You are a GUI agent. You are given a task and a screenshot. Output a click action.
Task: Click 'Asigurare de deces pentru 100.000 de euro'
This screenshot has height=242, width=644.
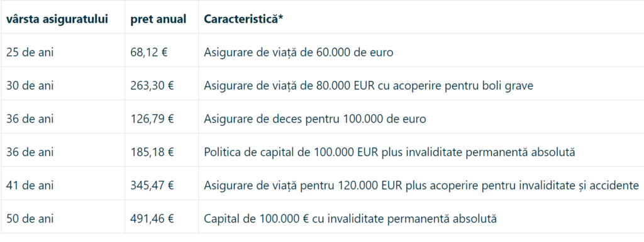click(315, 119)
